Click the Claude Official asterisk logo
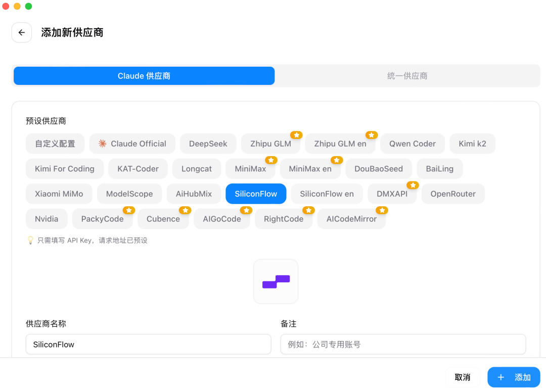The image size is (546, 392). (x=102, y=143)
